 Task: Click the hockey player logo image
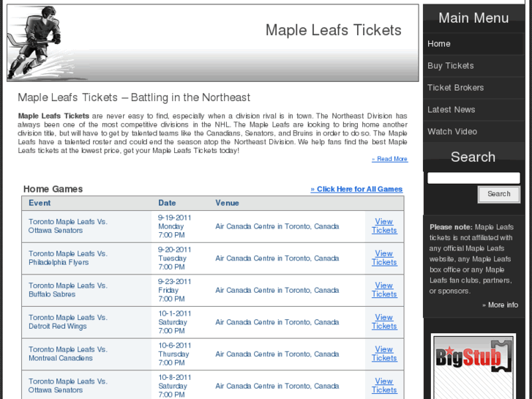click(34, 42)
